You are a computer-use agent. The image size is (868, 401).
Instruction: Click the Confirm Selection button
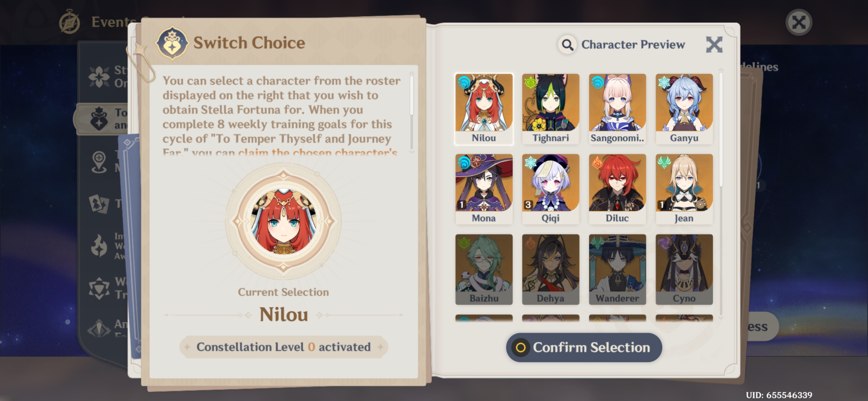pos(584,348)
